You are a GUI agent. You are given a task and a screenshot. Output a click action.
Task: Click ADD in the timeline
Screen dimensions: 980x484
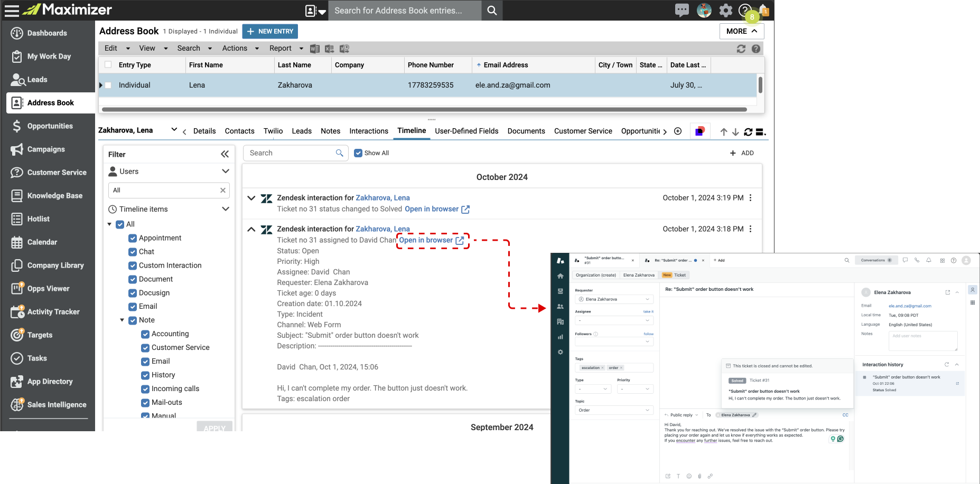tap(742, 153)
